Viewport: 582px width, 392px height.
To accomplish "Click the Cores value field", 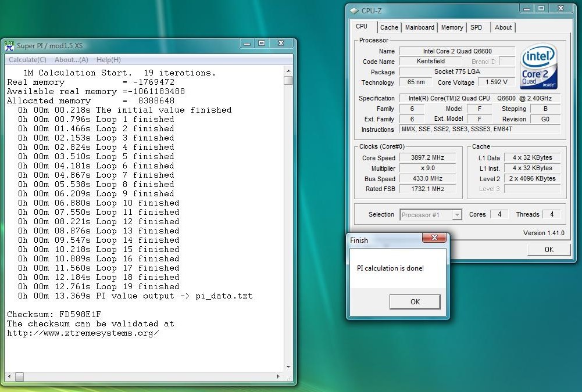I will [499, 214].
